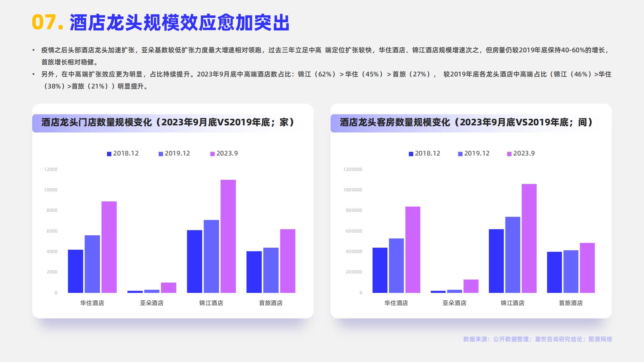The width and height of the screenshot is (644, 362).
Task: Click the first bullet paragraph starting 疫情之后
Action: tap(325, 56)
